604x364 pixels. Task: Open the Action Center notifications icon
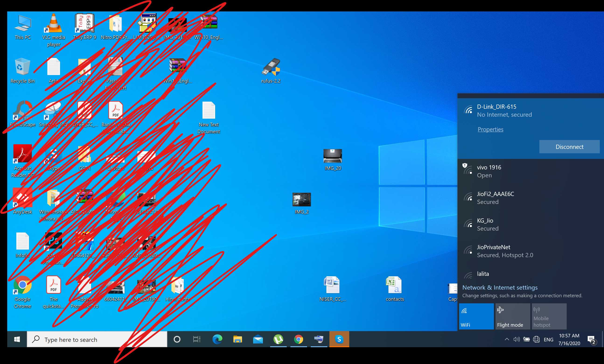[x=592, y=340]
